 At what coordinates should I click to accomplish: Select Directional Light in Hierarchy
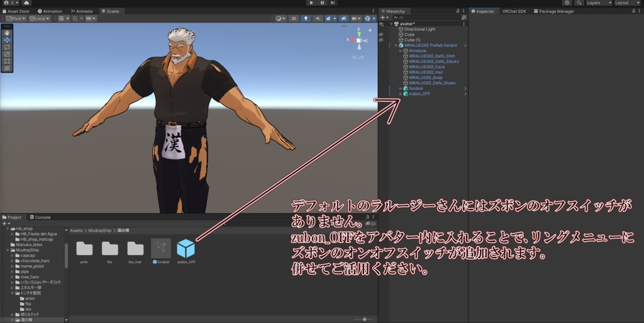click(419, 29)
